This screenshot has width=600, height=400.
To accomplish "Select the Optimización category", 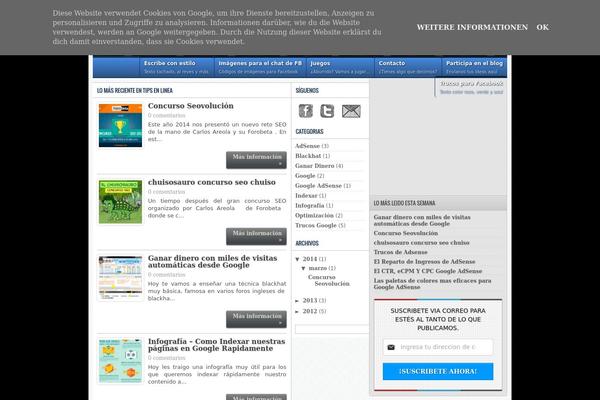I will [x=314, y=216].
